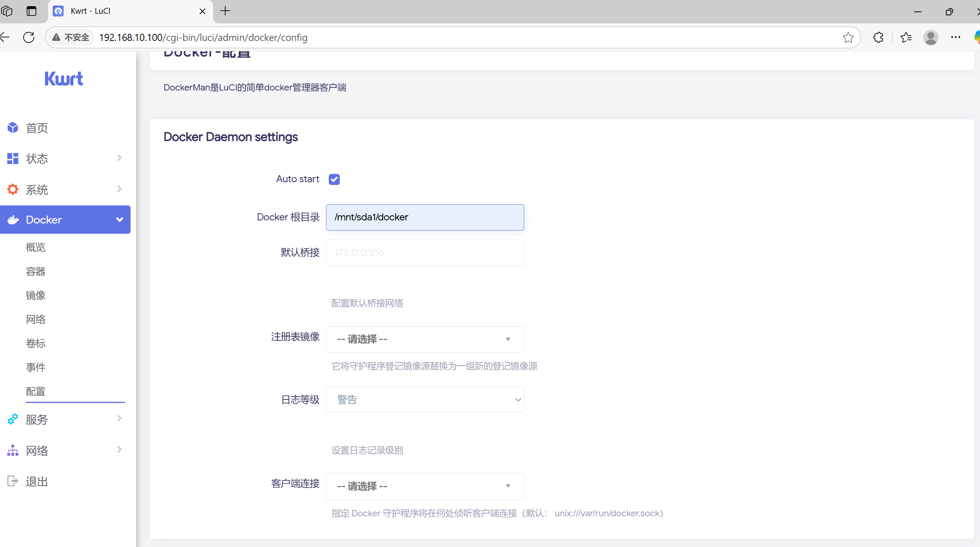
Task: Open Edge favorites star list icon
Action: [x=906, y=37]
